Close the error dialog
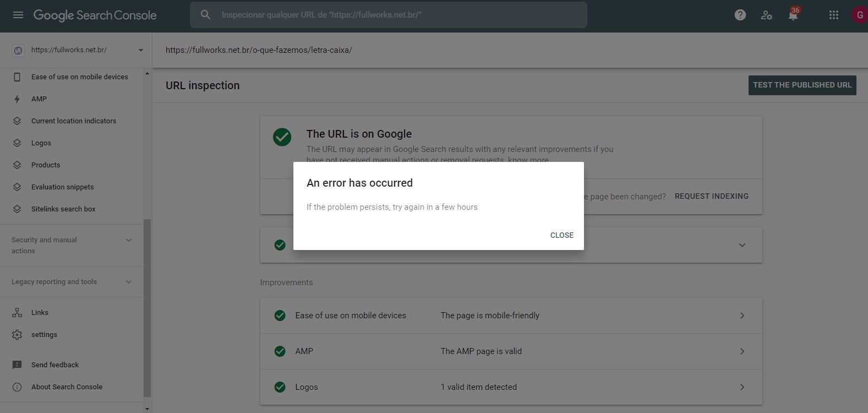The height and width of the screenshot is (413, 868). point(561,235)
